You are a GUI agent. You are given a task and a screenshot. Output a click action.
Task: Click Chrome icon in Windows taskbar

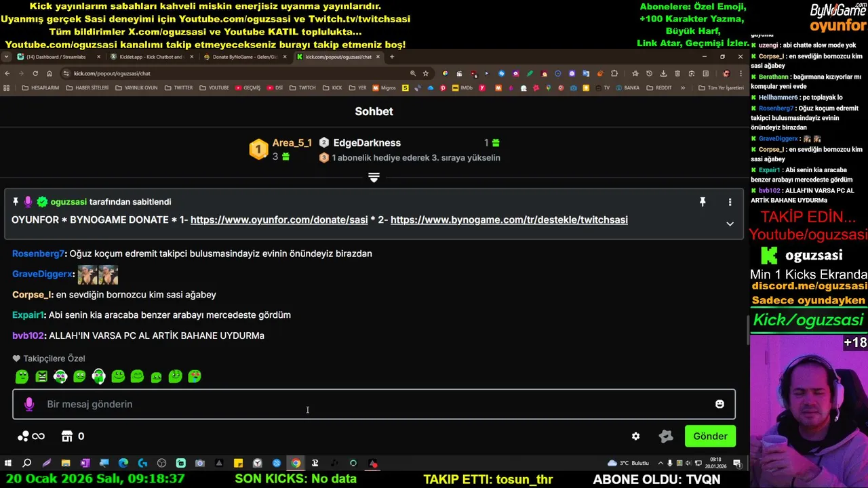click(x=296, y=464)
